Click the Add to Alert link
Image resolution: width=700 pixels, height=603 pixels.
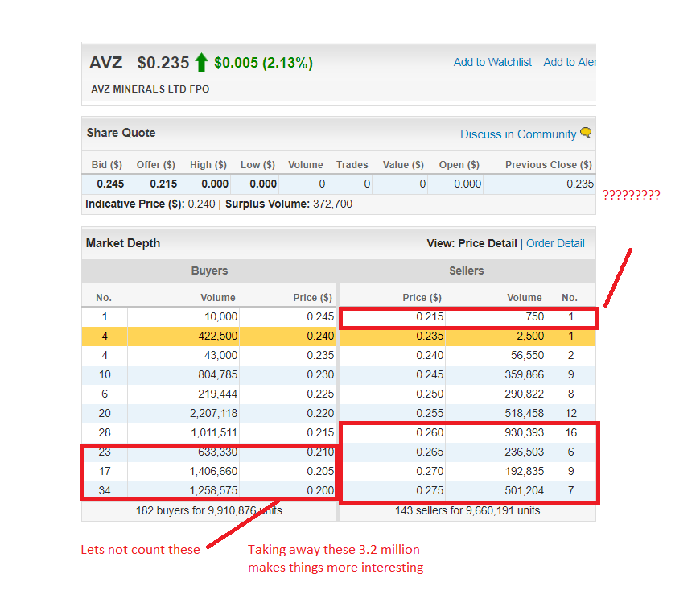coord(570,62)
